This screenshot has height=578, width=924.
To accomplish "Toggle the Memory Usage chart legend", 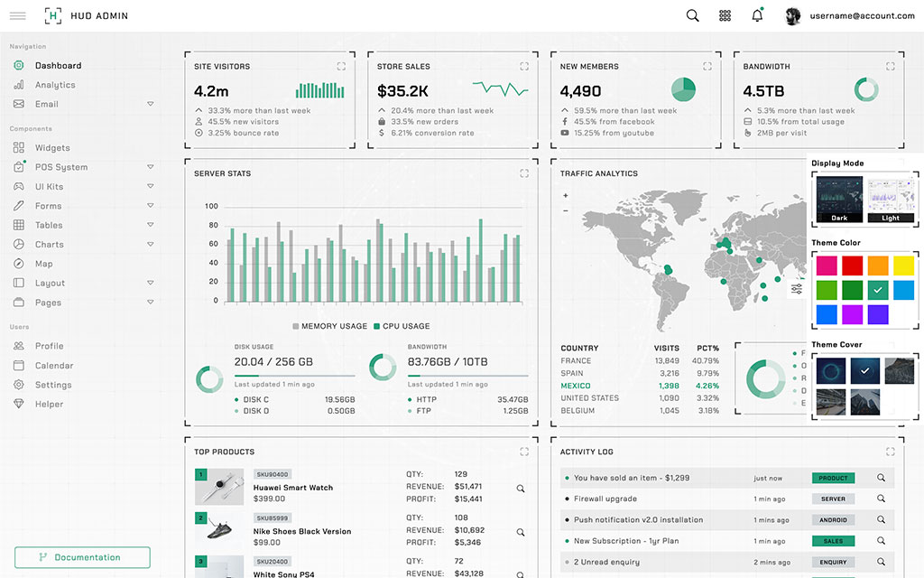I will [329, 326].
